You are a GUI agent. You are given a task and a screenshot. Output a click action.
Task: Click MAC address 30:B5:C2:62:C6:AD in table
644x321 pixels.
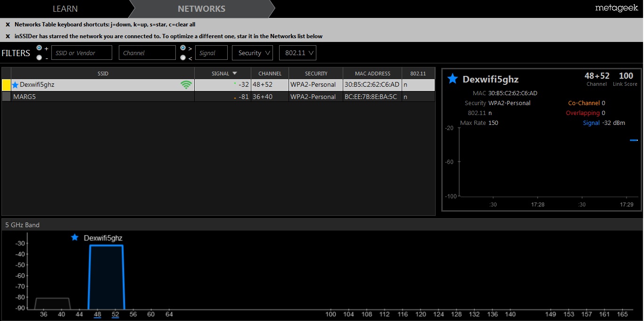[372, 85]
